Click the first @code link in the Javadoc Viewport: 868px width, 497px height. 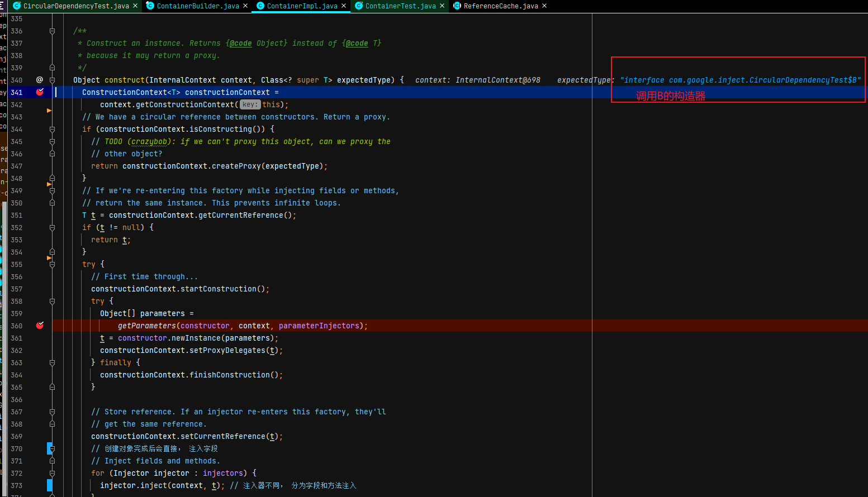pyautogui.click(x=241, y=43)
